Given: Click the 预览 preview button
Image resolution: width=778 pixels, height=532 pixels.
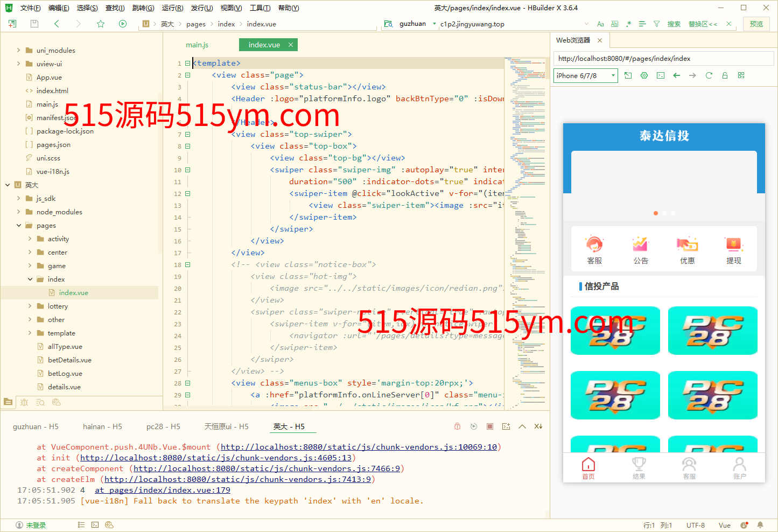Looking at the screenshot, I should point(756,24).
